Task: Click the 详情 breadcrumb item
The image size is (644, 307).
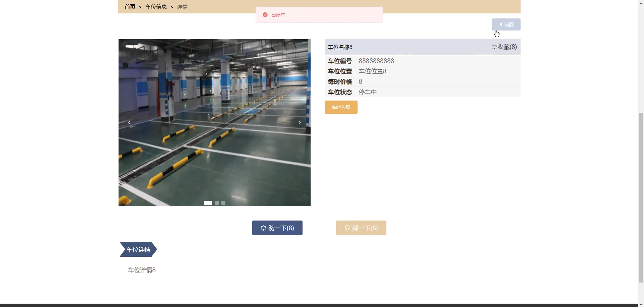Action: (182, 7)
